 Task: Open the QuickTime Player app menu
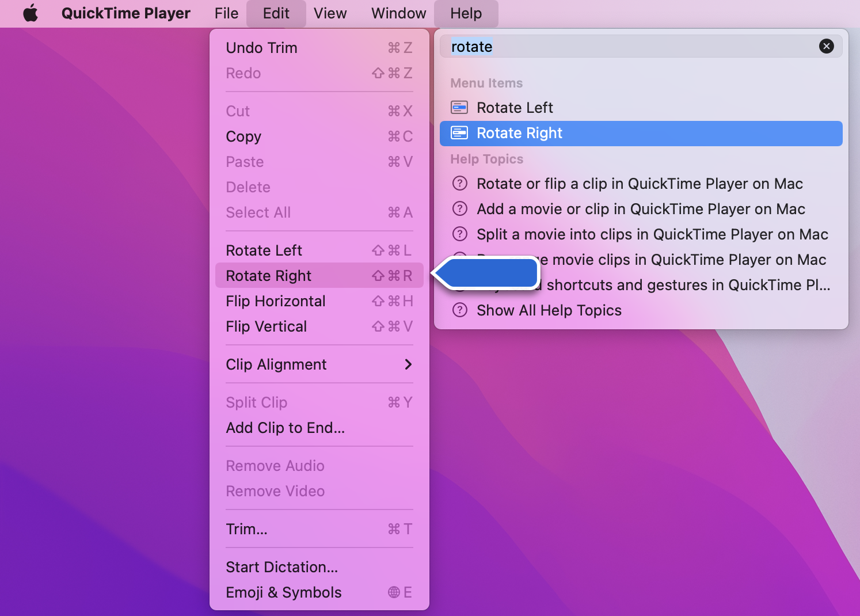[125, 13]
